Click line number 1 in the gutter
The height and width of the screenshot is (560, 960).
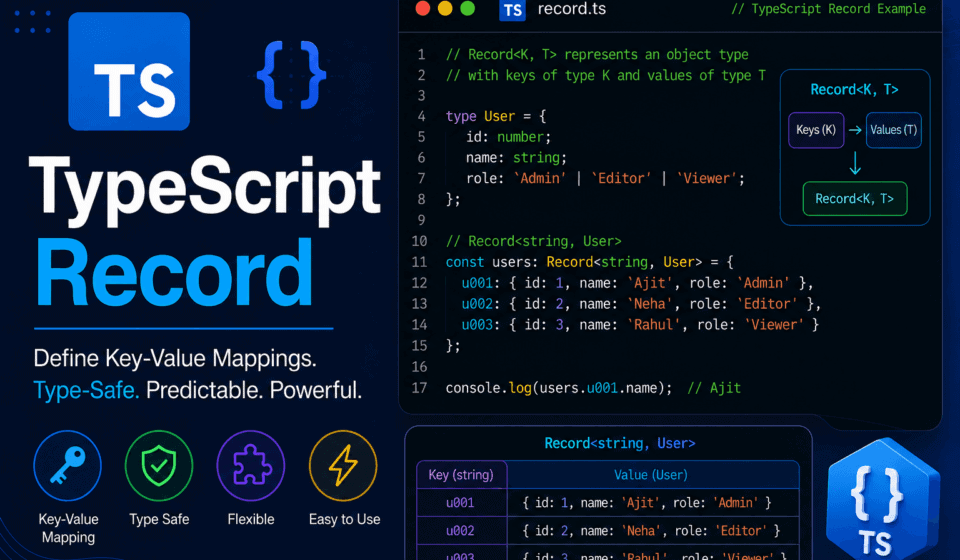(421, 54)
